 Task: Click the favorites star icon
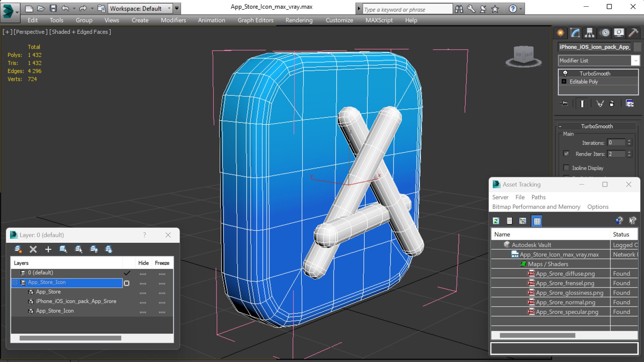495,9
